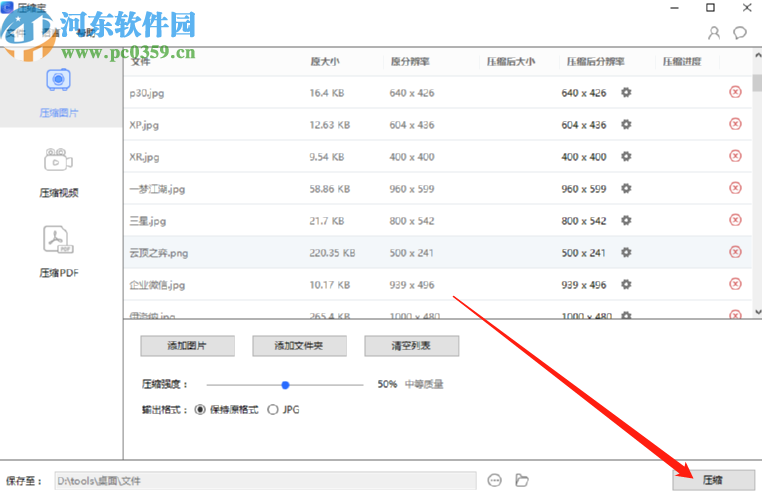
Task: Click the file list scrollbar down arrow
Action: point(758,312)
